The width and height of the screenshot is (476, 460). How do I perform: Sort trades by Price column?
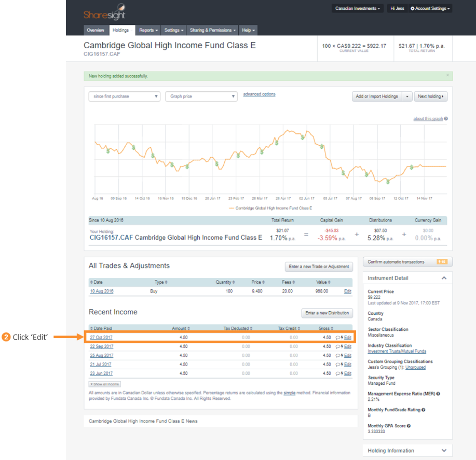point(258,282)
